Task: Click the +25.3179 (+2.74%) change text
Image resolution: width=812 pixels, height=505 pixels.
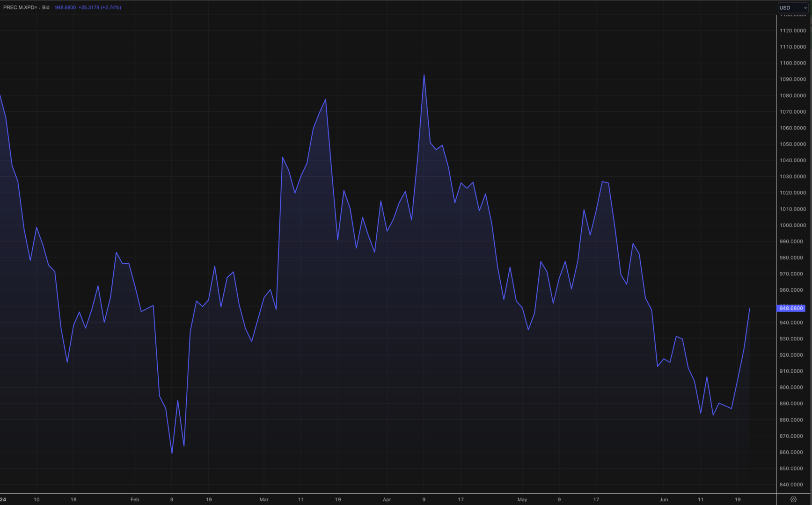Action: click(x=99, y=7)
